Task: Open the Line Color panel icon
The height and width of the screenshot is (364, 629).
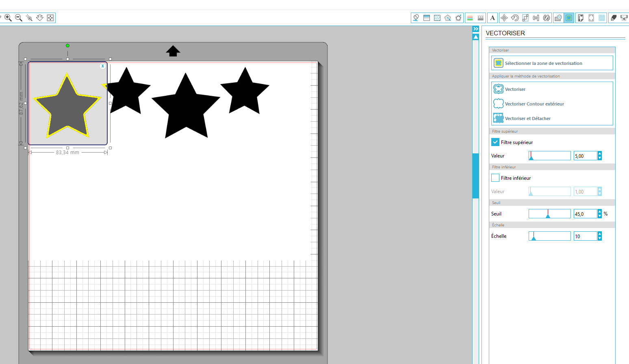Action: pos(470,18)
